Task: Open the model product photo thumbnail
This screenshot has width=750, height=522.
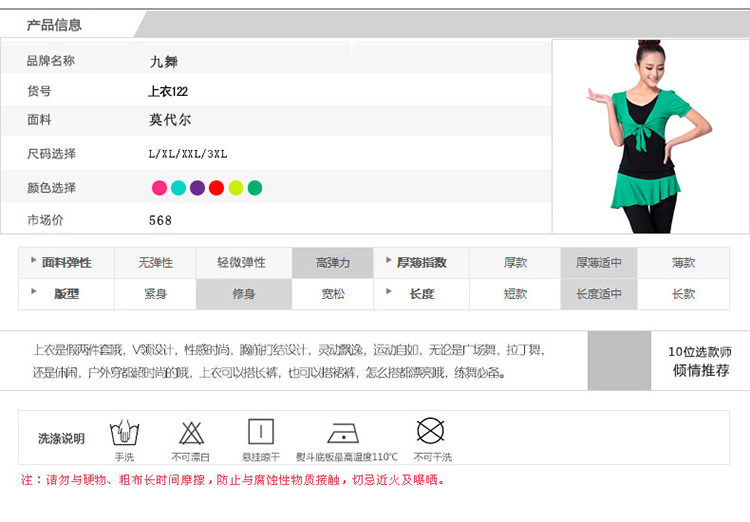Action: (650, 136)
